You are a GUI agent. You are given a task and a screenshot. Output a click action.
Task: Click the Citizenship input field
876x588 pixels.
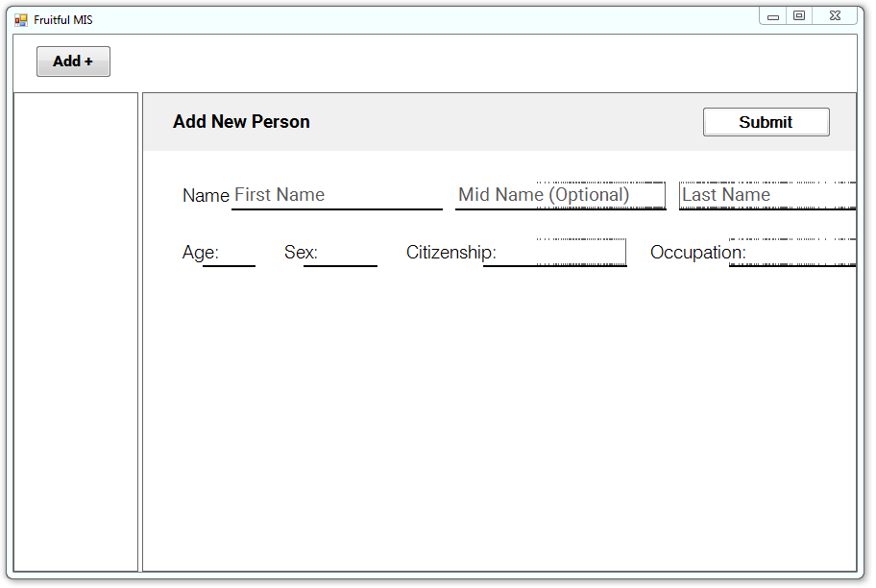tap(555, 253)
